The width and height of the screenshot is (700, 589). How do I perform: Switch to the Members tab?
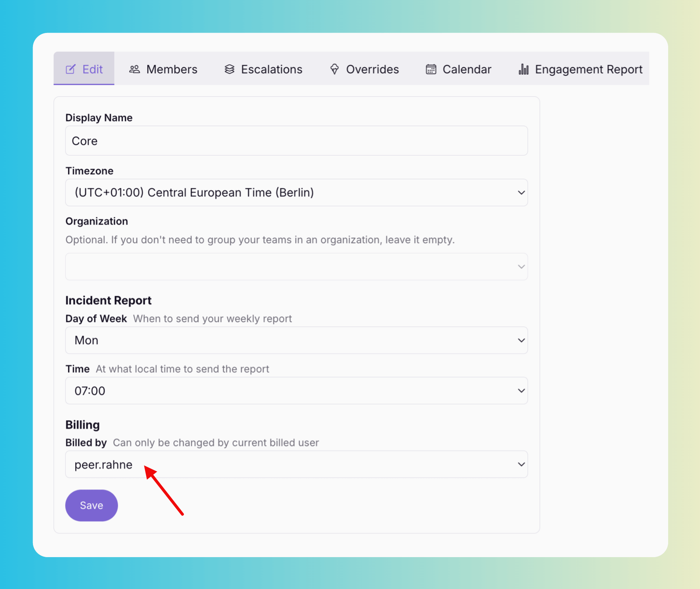point(172,69)
